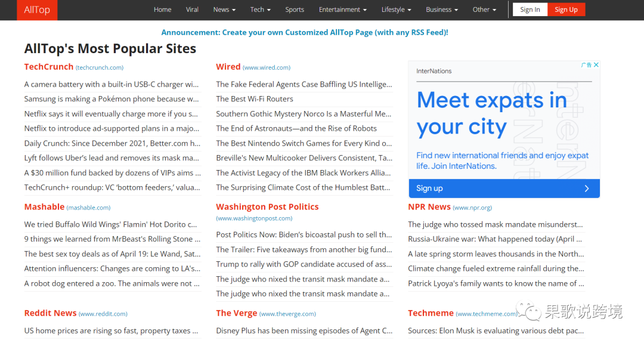Expand the Entertainment dropdown

click(x=342, y=10)
